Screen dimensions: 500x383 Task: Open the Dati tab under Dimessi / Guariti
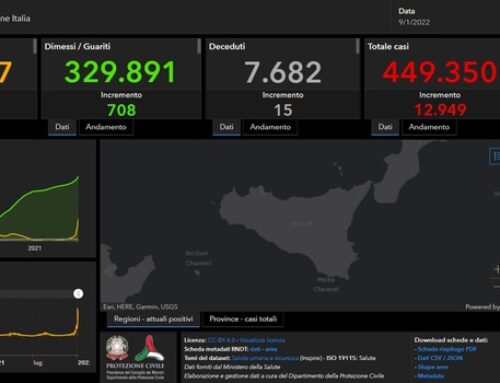[x=62, y=127]
